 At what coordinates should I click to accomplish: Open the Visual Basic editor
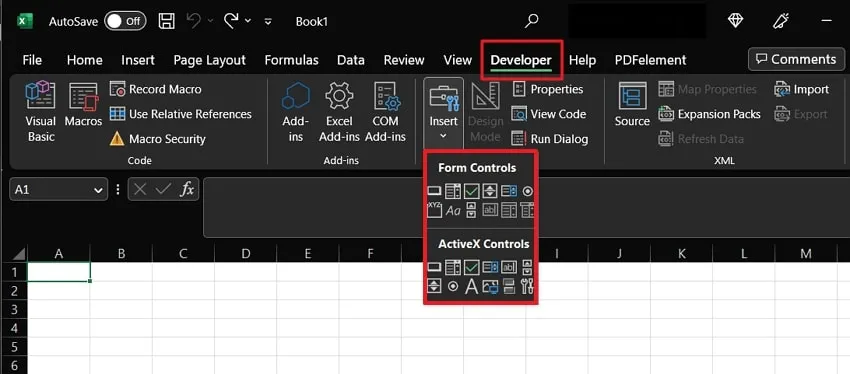click(41, 112)
